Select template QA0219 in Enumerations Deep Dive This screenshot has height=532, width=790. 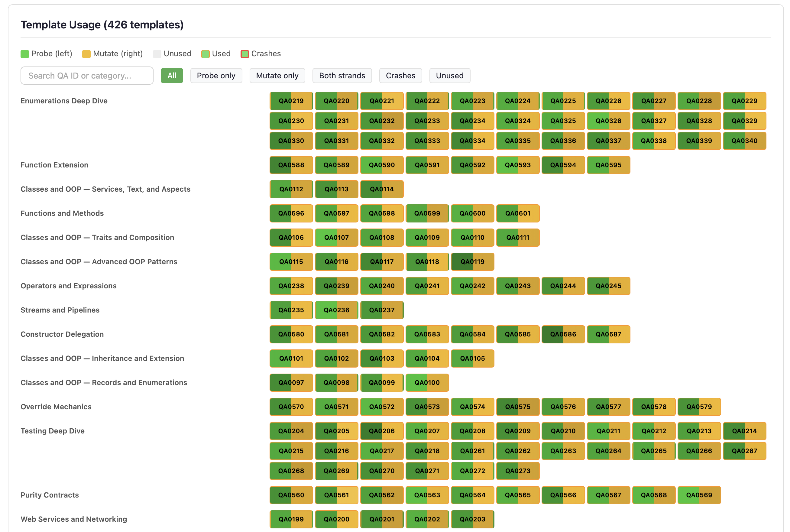click(x=291, y=101)
